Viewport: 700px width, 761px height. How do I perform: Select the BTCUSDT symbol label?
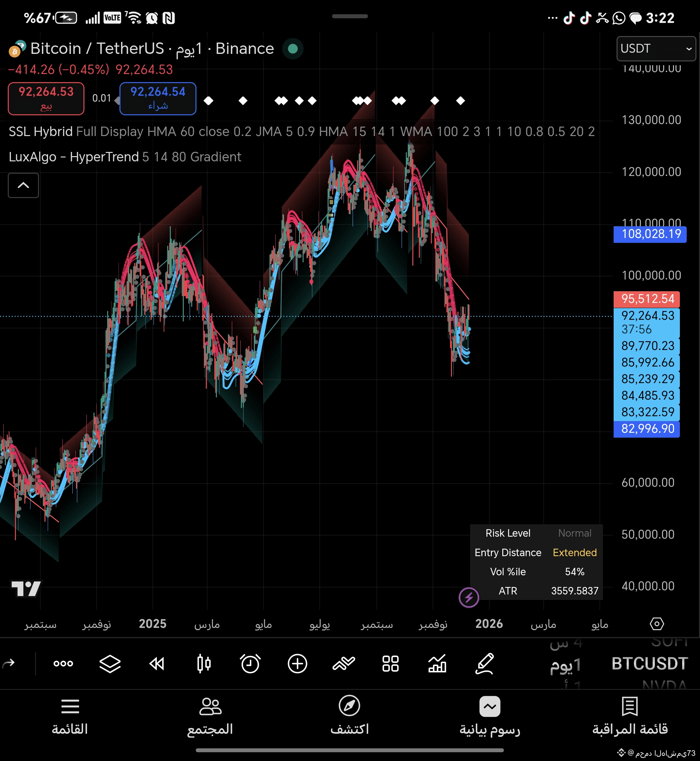650,663
